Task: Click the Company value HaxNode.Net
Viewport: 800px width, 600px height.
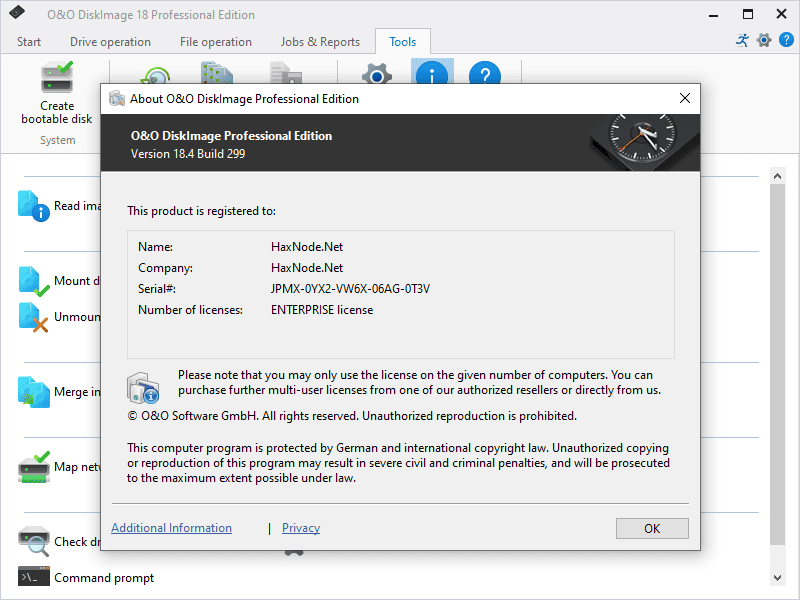Action: (x=307, y=268)
